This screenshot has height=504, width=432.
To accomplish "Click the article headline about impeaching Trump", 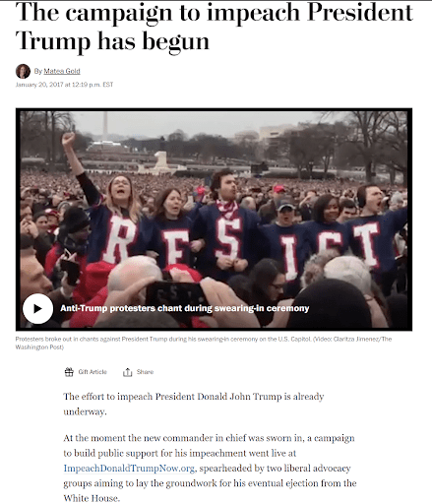I will 214,27.
